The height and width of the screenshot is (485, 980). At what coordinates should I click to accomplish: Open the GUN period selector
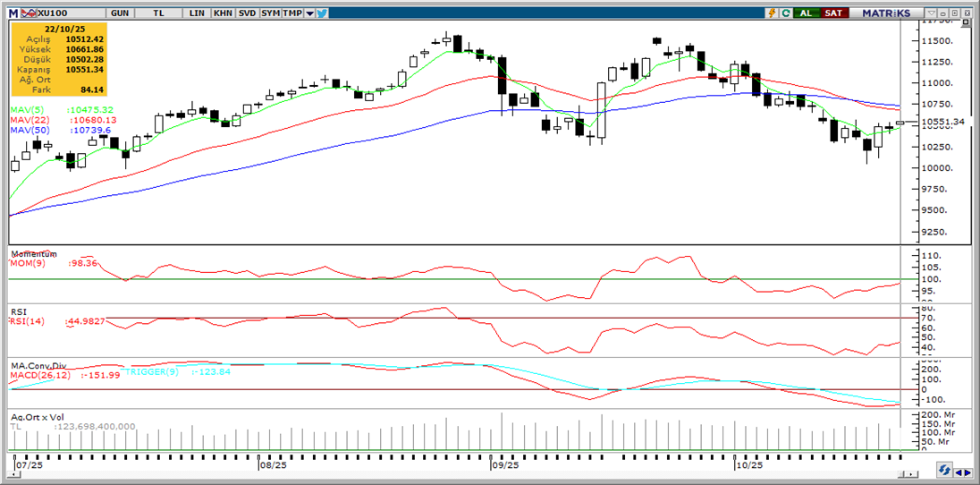[x=119, y=13]
